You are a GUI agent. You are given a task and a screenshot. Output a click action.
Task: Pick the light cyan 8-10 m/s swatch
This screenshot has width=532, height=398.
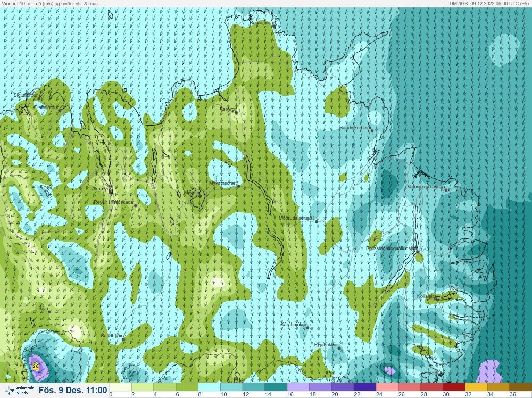(209, 387)
